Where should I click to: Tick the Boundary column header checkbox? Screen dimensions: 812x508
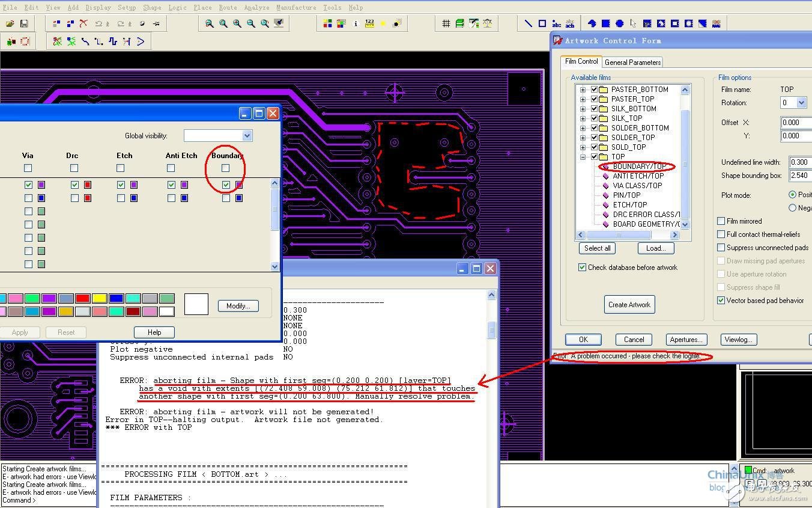(x=226, y=168)
